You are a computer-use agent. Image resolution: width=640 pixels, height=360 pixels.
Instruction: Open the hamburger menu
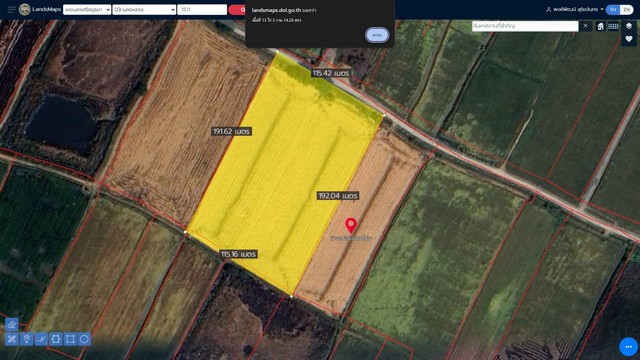(11, 9)
